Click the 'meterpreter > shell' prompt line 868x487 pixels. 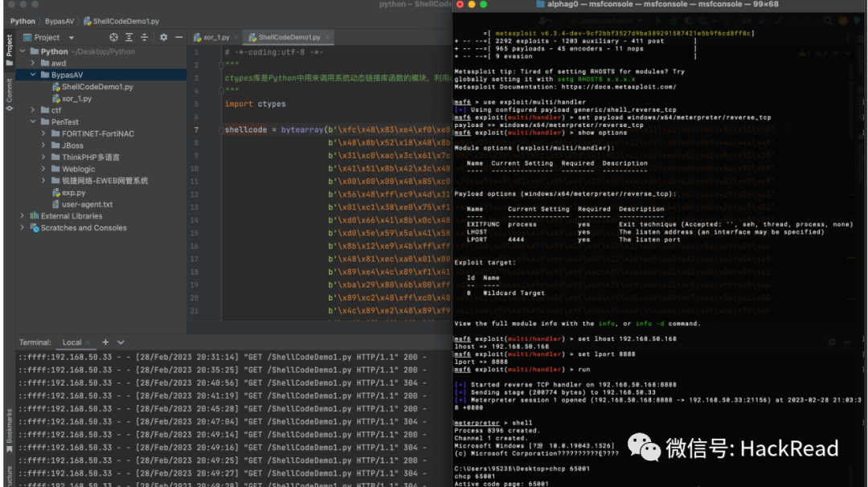click(493, 423)
